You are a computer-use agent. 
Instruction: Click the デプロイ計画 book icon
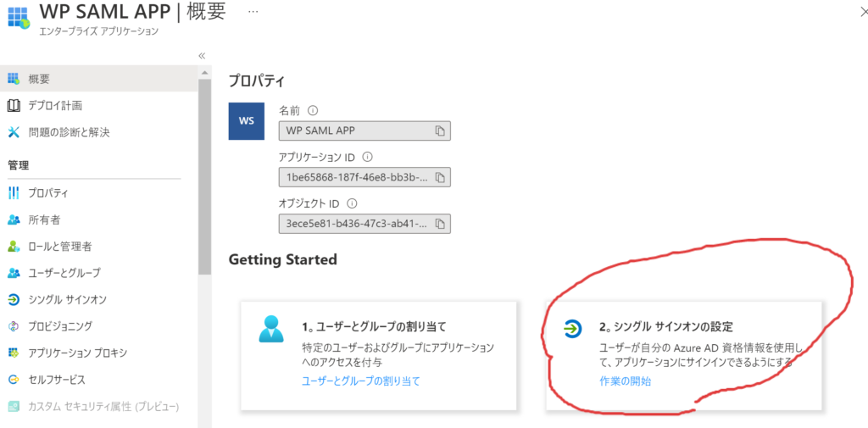(x=14, y=105)
